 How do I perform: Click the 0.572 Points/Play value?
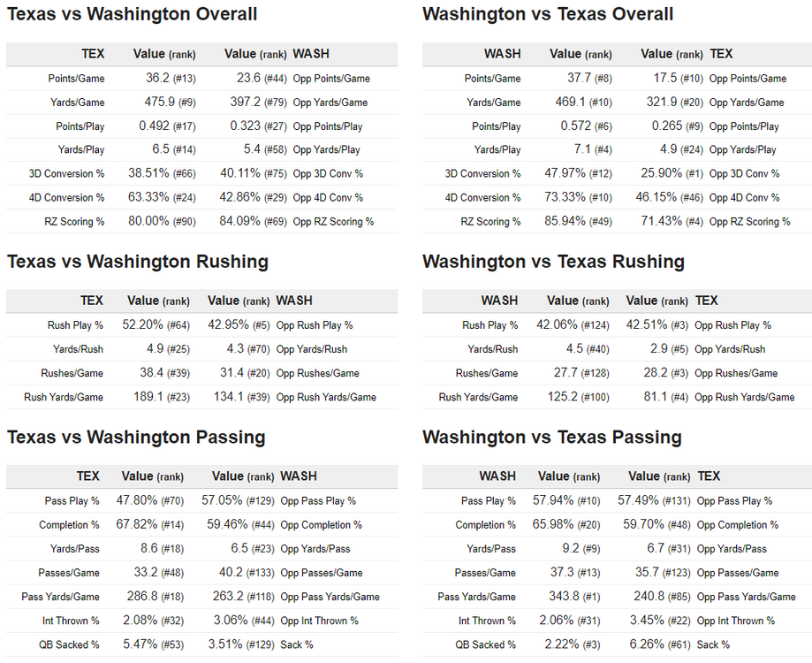pyautogui.click(x=575, y=126)
